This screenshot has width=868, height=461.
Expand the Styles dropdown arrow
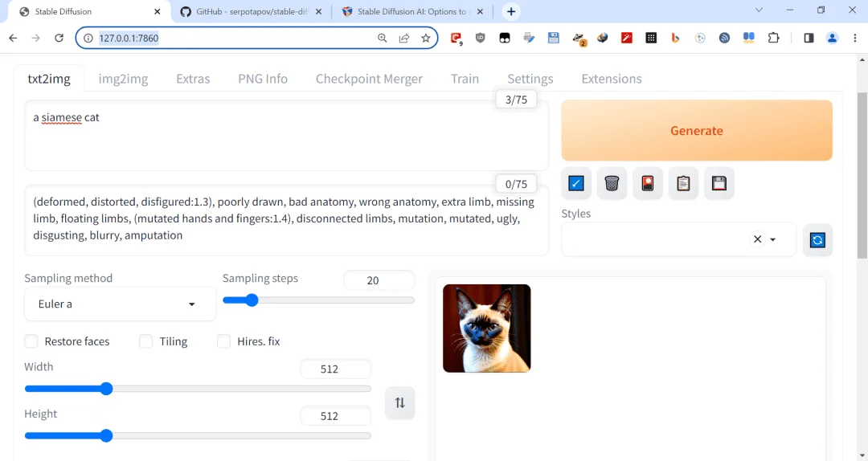[x=773, y=239]
